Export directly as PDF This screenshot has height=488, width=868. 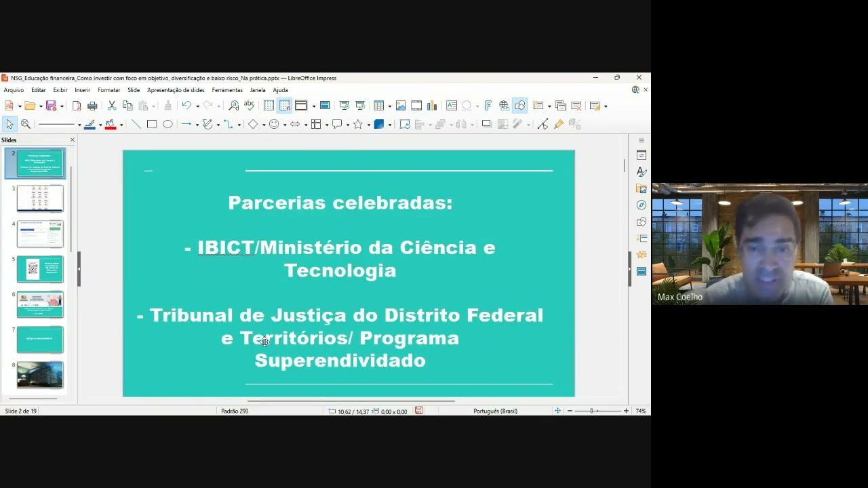pyautogui.click(x=77, y=106)
